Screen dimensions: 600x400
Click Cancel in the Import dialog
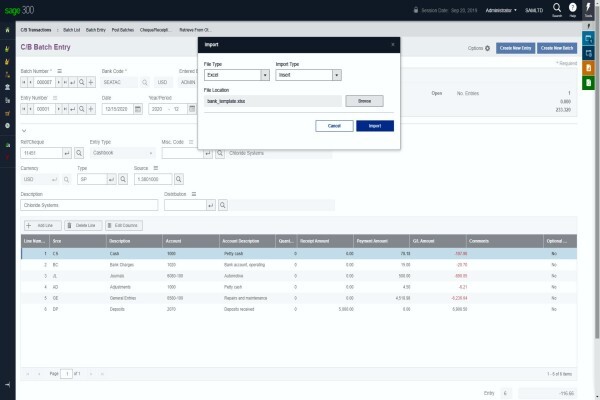coord(334,126)
